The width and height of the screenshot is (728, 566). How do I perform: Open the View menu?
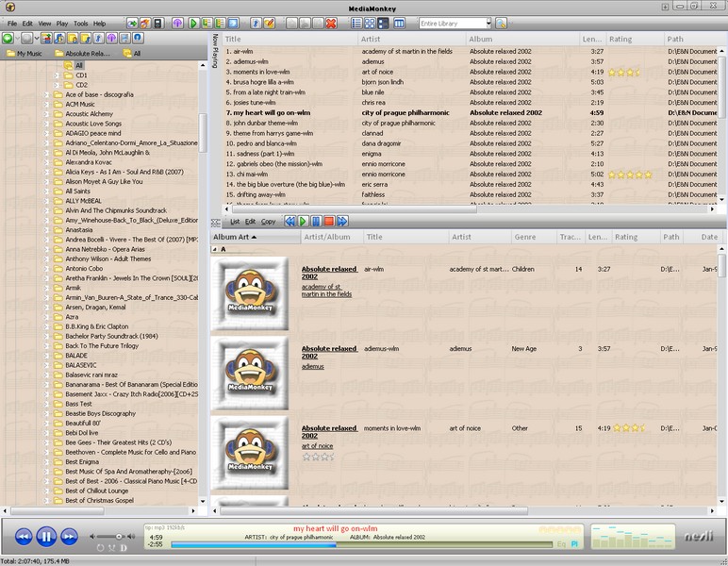[x=44, y=24]
